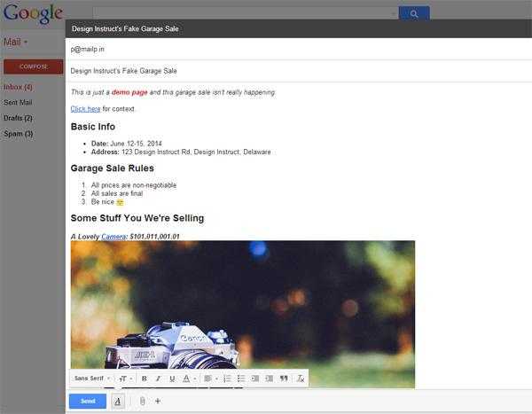Select the Canon camera photo in the email
This screenshot has height=414, width=532.
pyautogui.click(x=243, y=314)
